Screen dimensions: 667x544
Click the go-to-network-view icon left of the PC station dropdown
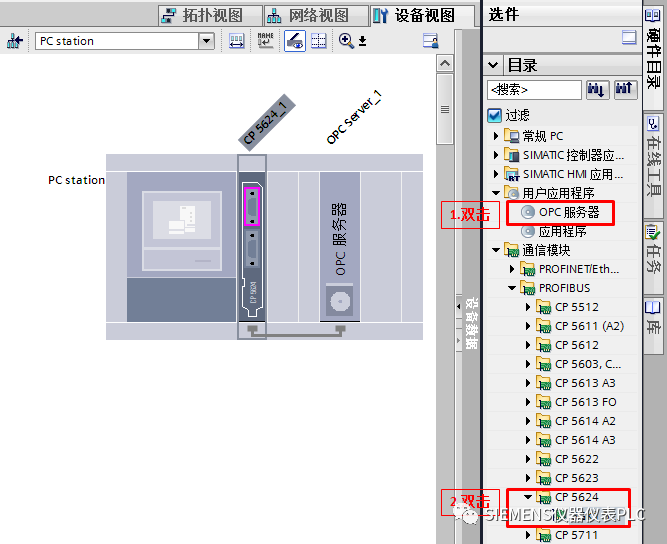coord(14,41)
